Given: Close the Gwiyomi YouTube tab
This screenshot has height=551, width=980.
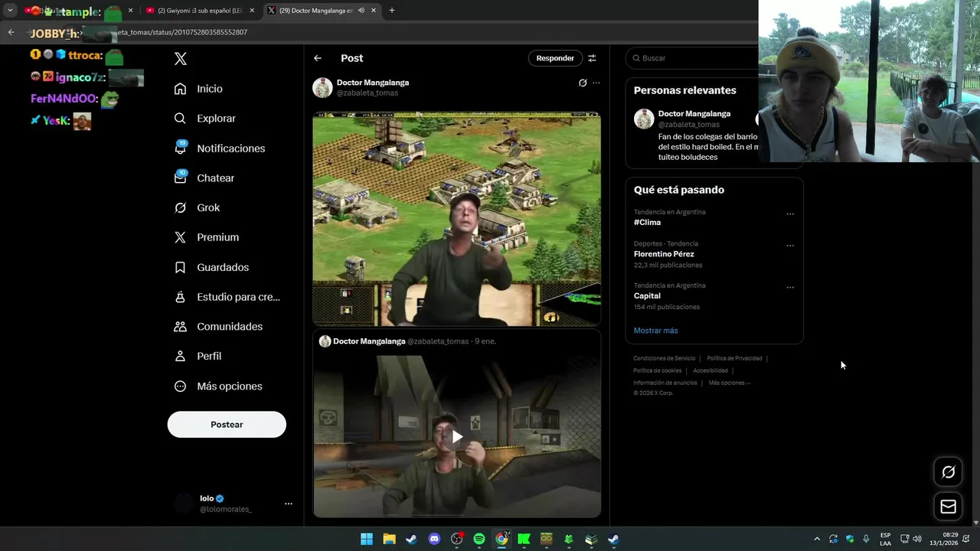Looking at the screenshot, I should [x=253, y=11].
